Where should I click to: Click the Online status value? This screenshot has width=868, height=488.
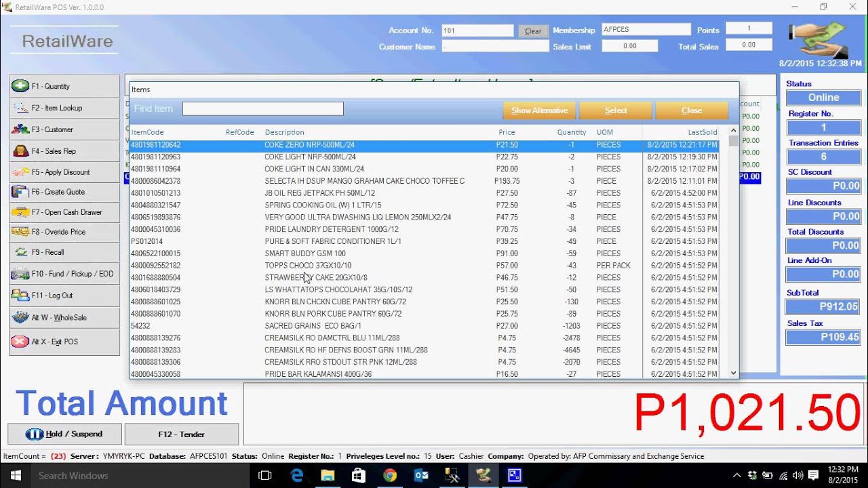(x=823, y=98)
